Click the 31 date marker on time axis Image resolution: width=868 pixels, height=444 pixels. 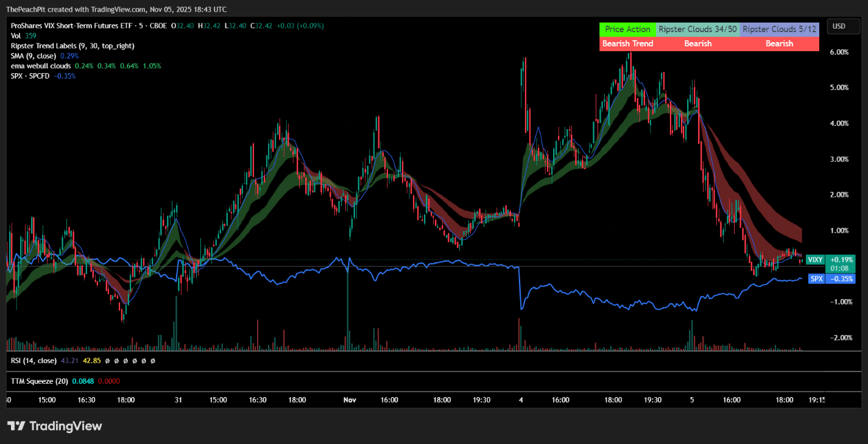(x=178, y=400)
